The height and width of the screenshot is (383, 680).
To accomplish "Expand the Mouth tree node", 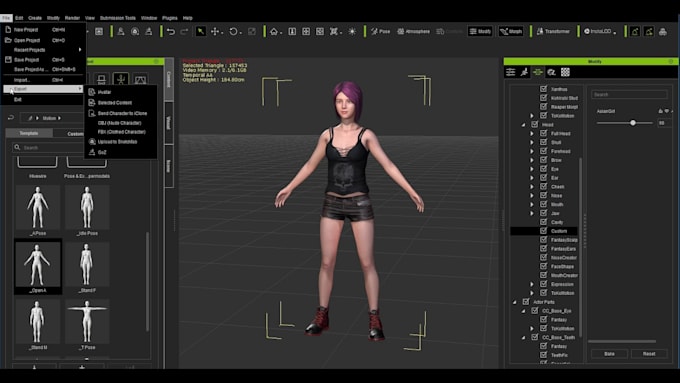I will pos(532,204).
